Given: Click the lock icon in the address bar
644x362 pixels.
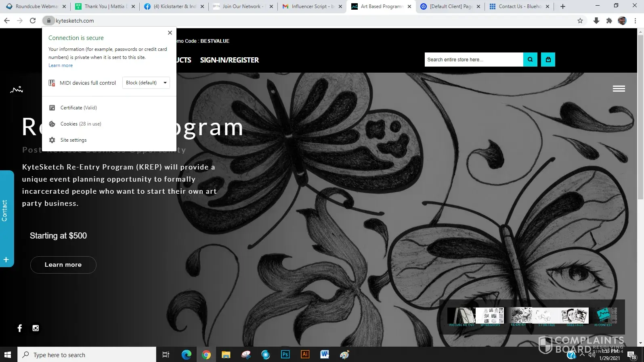Looking at the screenshot, I should tap(48, 21).
